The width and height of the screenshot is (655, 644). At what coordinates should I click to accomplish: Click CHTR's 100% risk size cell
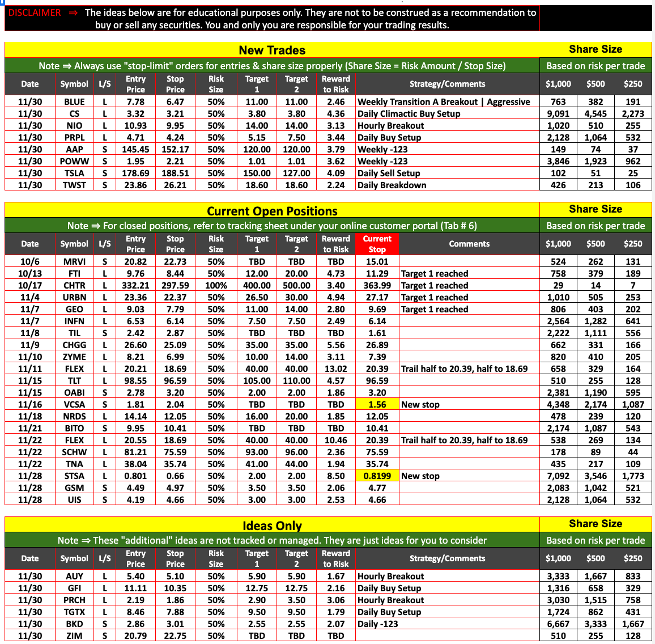pyautogui.click(x=216, y=286)
